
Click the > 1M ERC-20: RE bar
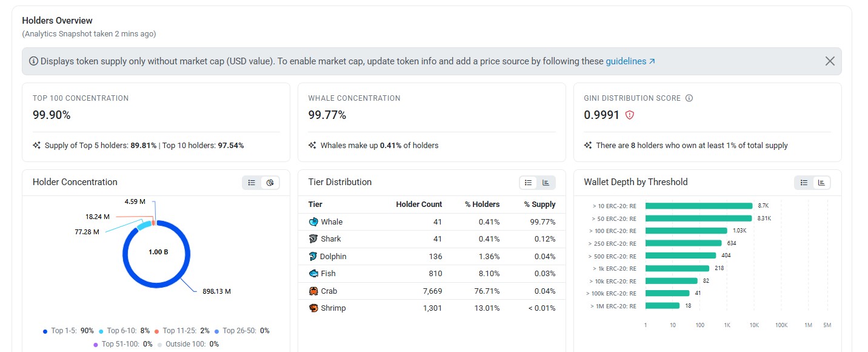(663, 306)
